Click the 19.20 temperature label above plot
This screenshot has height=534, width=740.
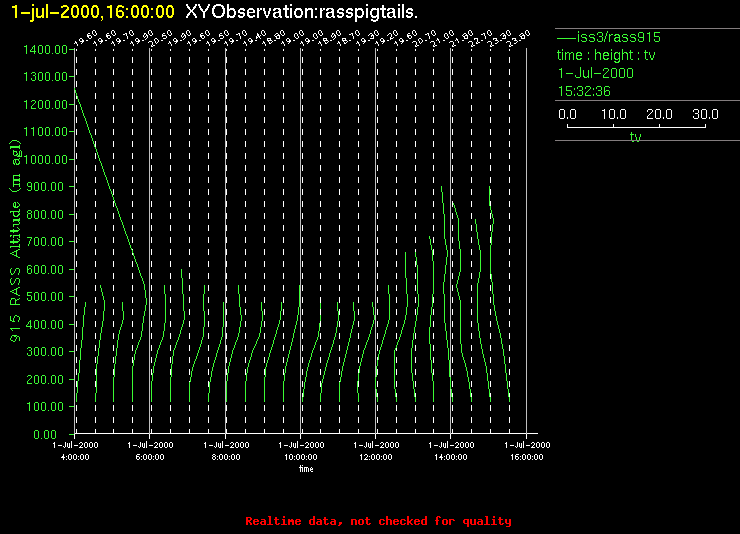point(387,39)
